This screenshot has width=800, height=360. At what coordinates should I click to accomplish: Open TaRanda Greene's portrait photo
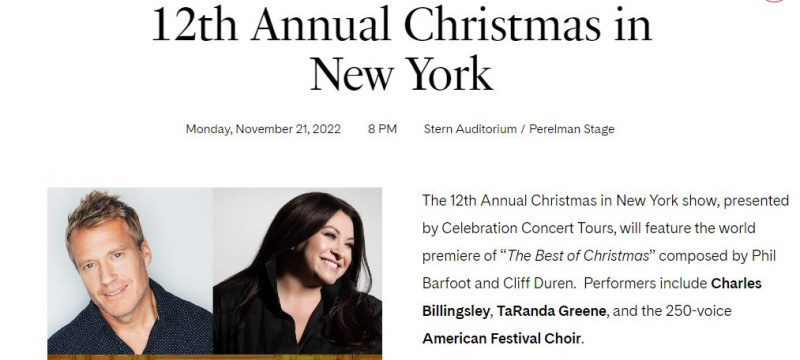click(x=297, y=271)
